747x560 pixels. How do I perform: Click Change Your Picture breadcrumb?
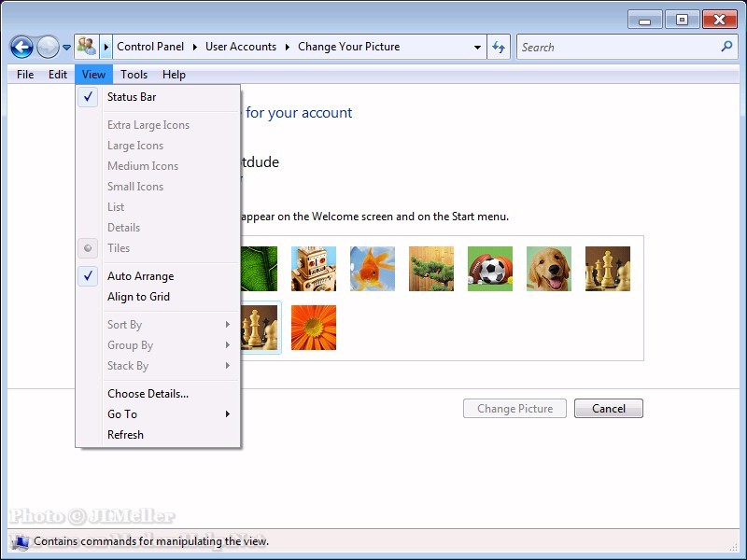[348, 47]
